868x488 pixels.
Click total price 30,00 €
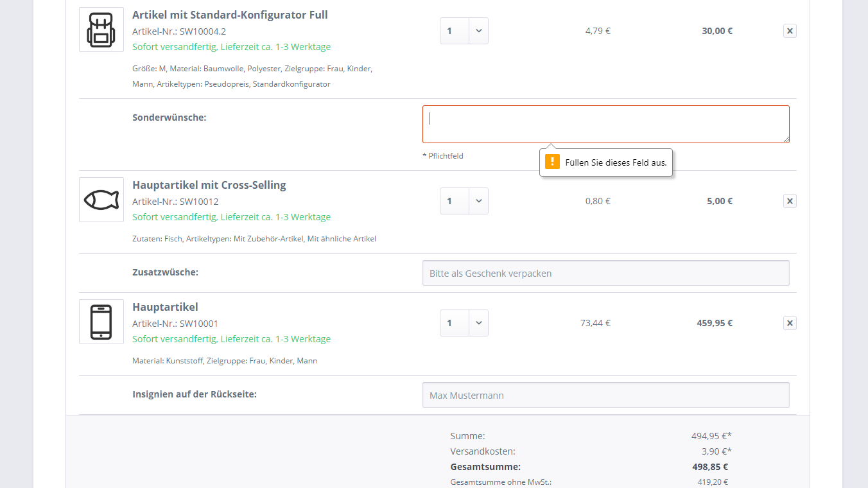point(717,31)
